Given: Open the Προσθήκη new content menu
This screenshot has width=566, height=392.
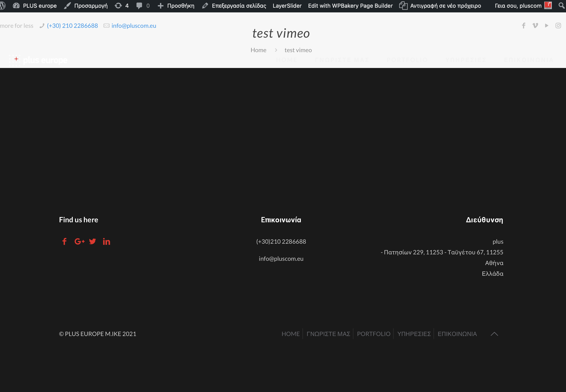Looking at the screenshot, I should click(x=176, y=6).
